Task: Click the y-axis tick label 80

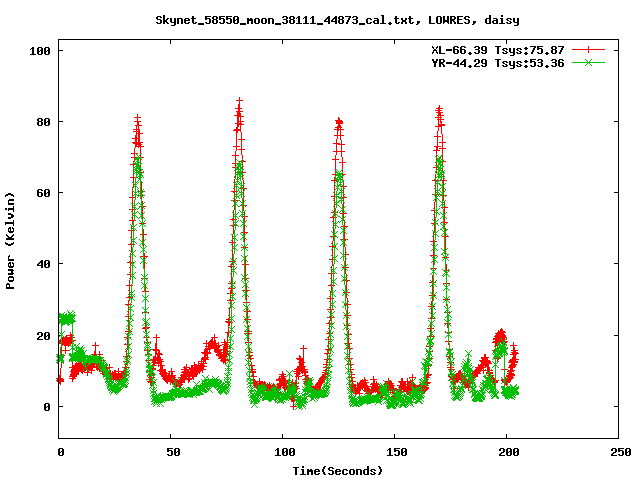Action: click(43, 122)
